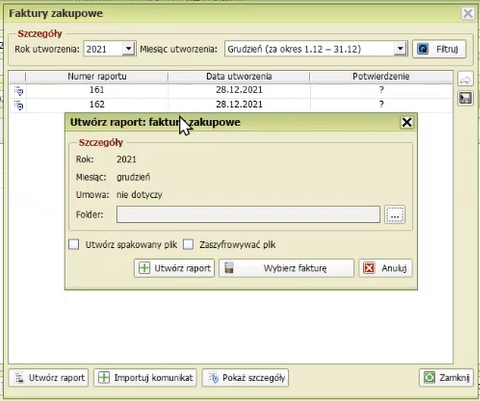Click Wybierz fakturę button
The width and height of the screenshot is (480, 401).
pyautogui.click(x=286, y=268)
